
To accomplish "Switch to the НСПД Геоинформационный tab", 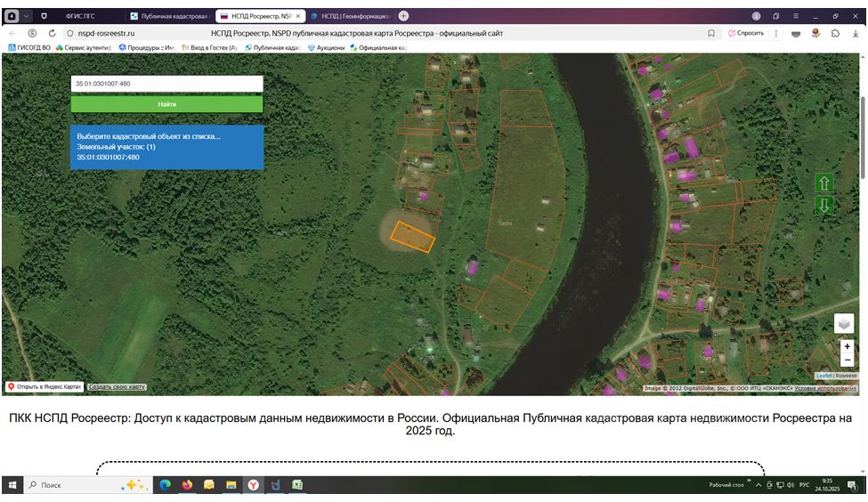I will pos(354,16).
